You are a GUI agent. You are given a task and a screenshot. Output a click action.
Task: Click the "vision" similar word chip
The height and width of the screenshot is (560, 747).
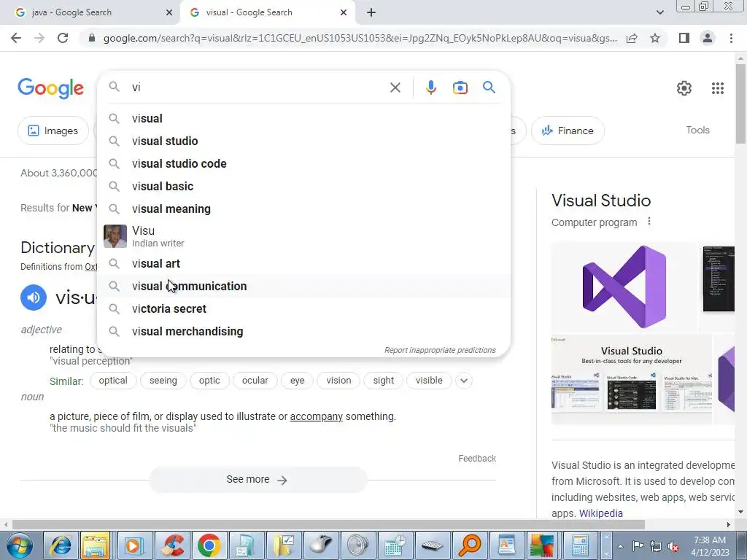coord(338,381)
